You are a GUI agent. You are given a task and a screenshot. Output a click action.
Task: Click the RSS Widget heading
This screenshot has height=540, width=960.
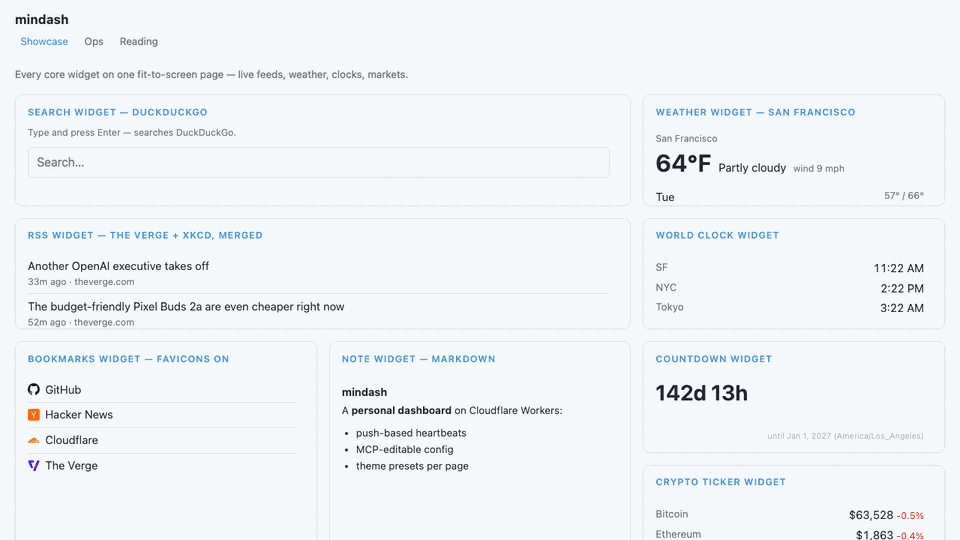(x=145, y=235)
